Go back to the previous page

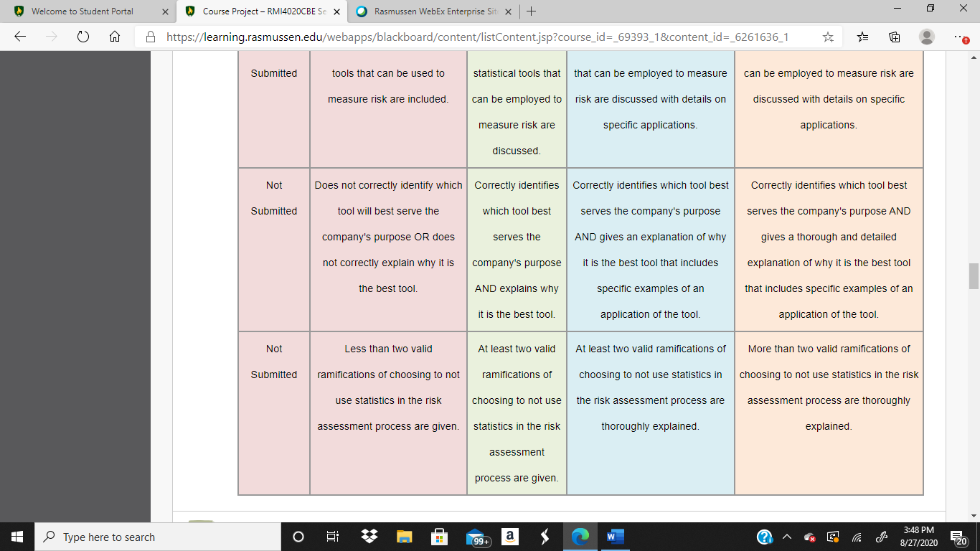(20, 37)
